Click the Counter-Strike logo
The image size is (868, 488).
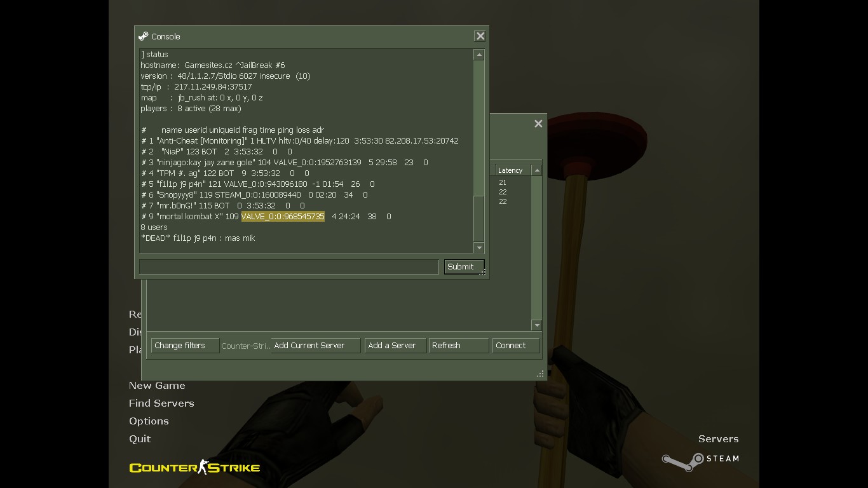(194, 468)
